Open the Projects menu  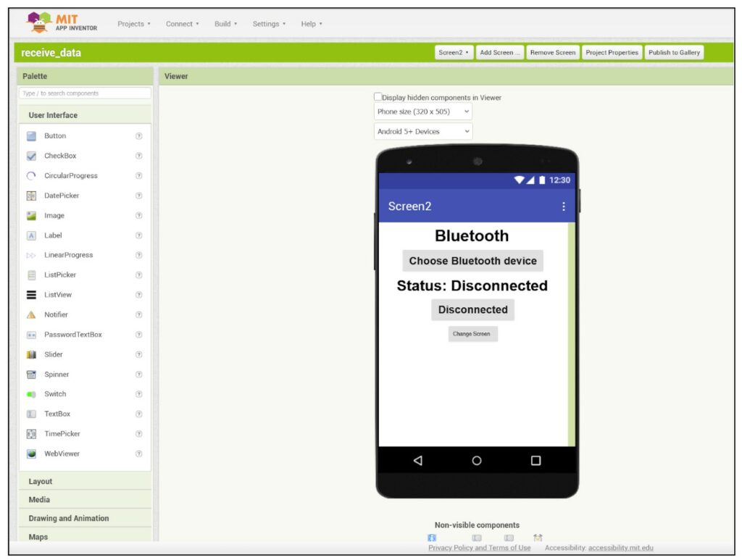click(134, 24)
